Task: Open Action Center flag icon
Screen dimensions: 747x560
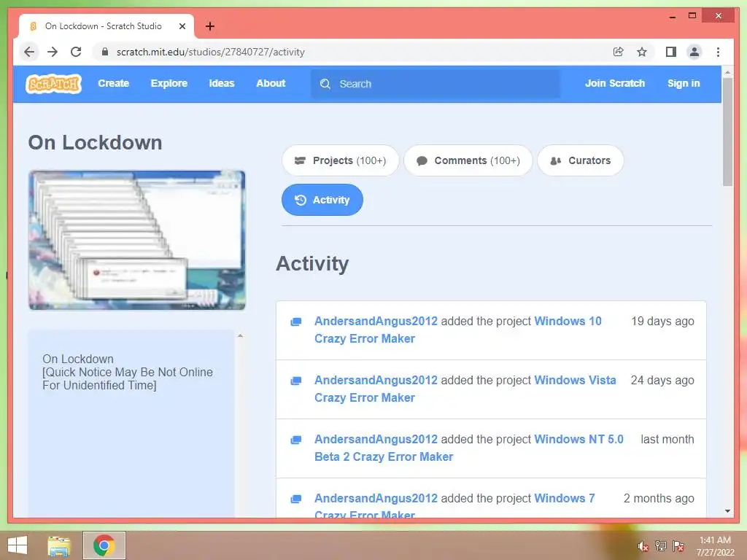Action: [678, 546]
